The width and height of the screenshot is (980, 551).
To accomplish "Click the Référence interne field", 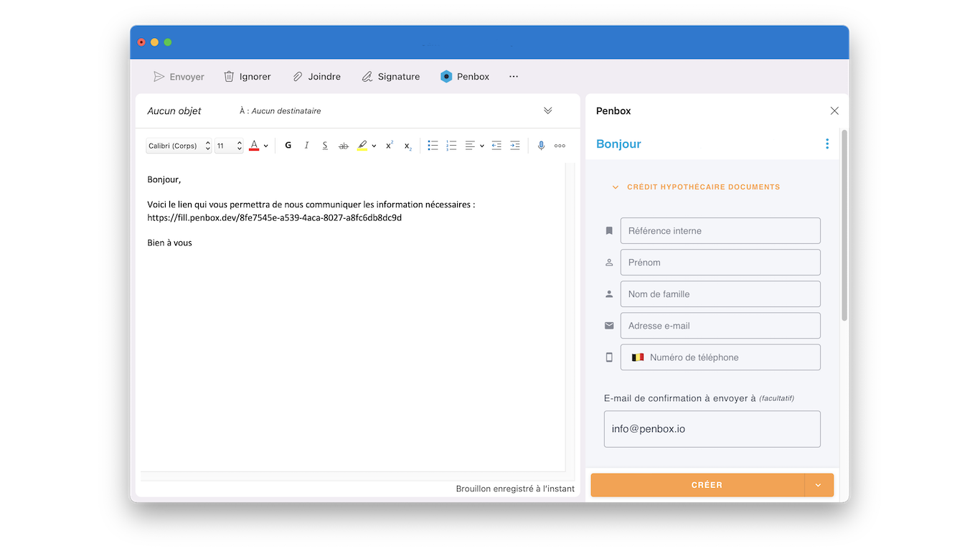I will pos(720,231).
